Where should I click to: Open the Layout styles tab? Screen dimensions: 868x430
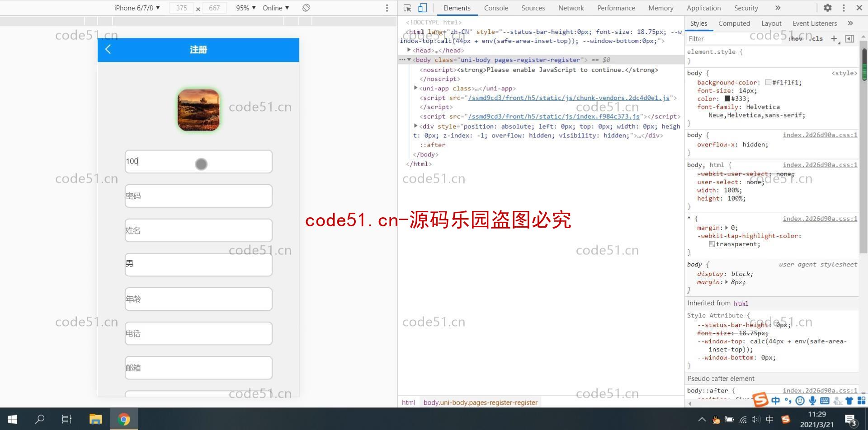click(771, 23)
